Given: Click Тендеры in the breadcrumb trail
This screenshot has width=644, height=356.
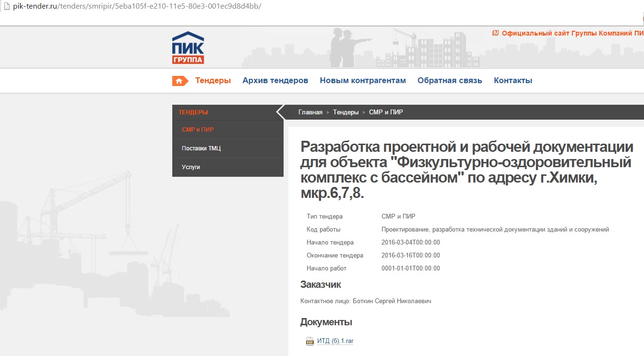Looking at the screenshot, I should pos(346,112).
